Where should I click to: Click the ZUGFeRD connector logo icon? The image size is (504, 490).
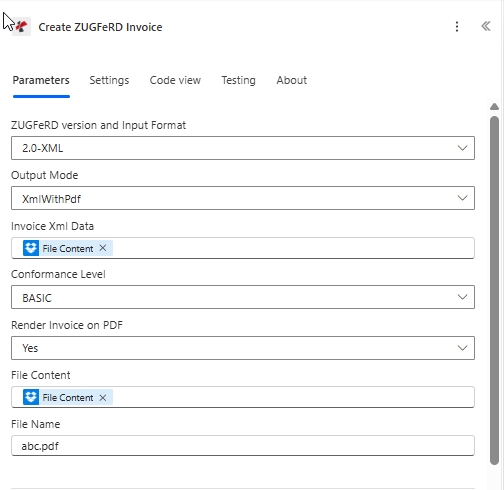22,27
